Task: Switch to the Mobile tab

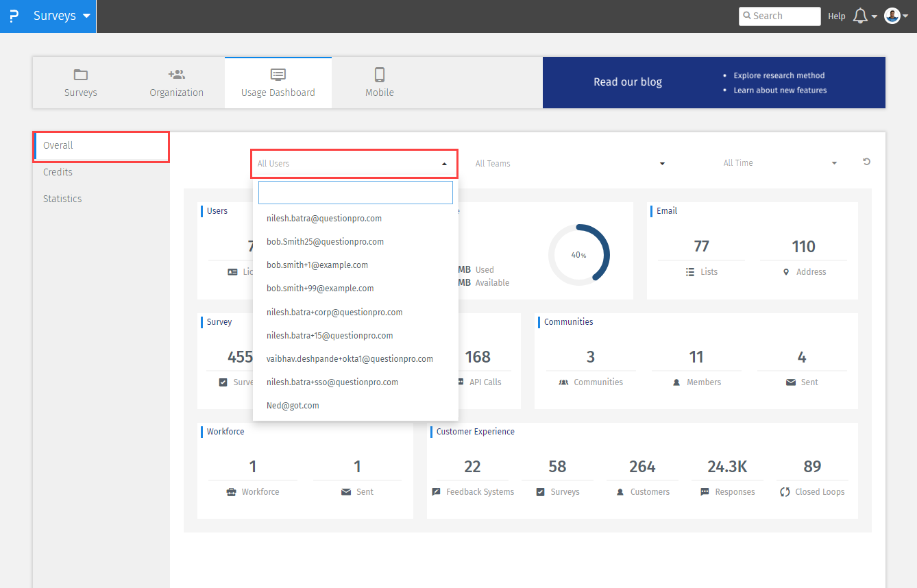Action: [x=379, y=82]
